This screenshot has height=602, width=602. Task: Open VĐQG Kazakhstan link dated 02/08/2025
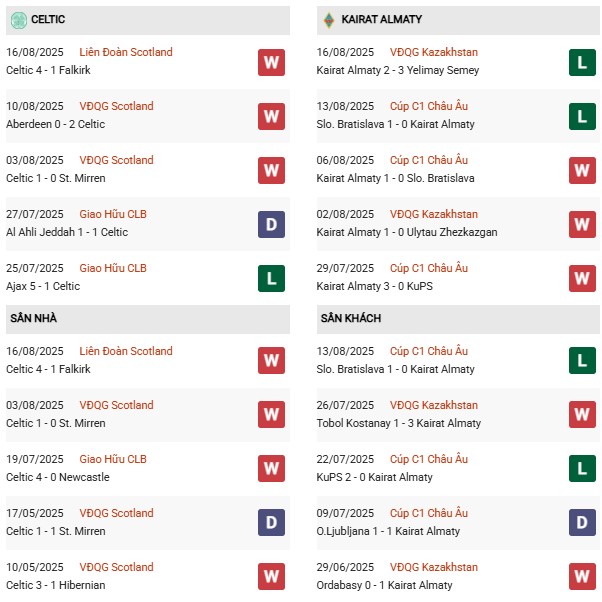[434, 214]
